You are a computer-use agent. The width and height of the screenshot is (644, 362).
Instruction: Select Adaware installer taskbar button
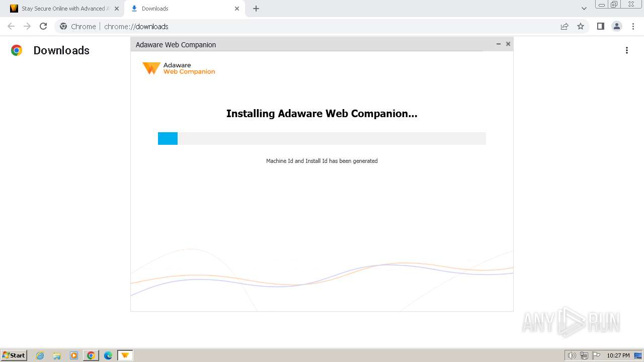125,355
